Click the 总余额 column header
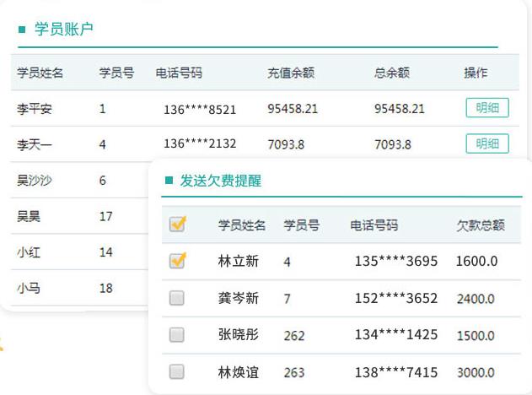The width and height of the screenshot is (532, 395). point(392,73)
